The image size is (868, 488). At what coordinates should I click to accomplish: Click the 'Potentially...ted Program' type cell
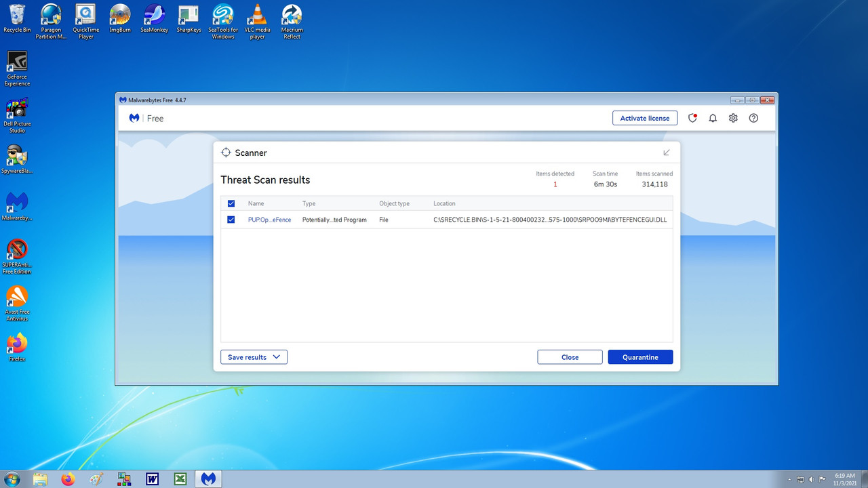(334, 220)
